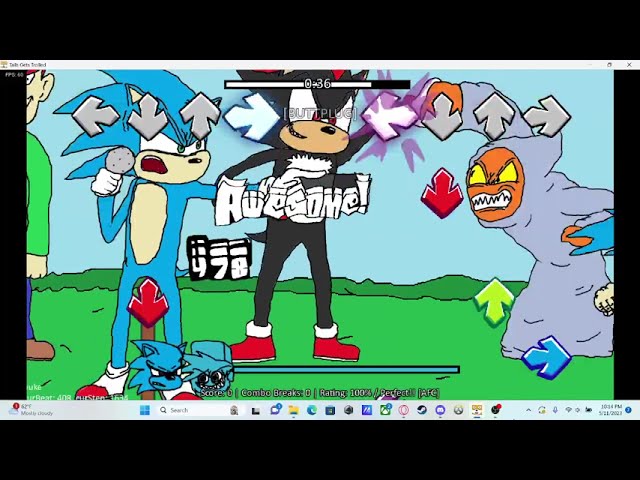The height and width of the screenshot is (480, 640).
Task: Click the Awesome! rating popup
Action: [292, 199]
